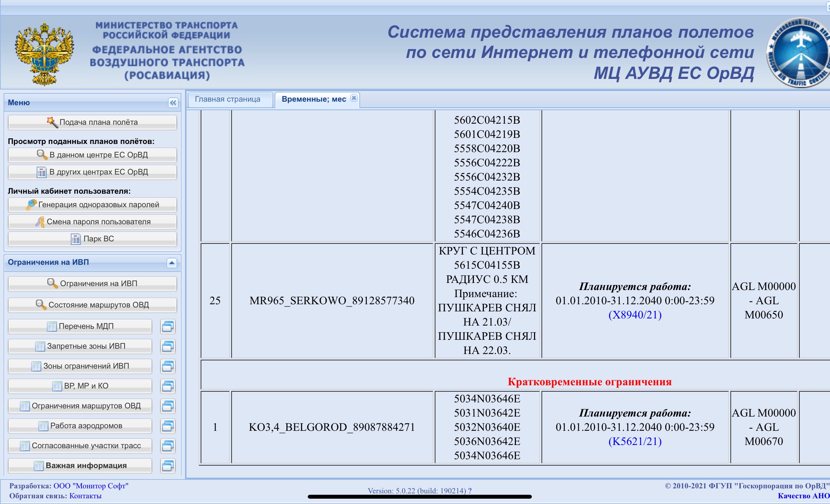
Task: Open Важная информация in new window icon
Action: click(x=168, y=466)
